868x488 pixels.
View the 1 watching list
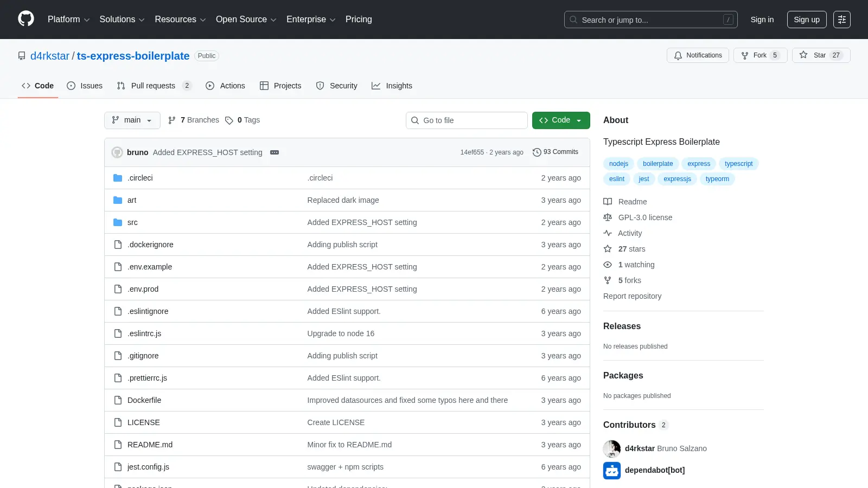[x=629, y=265]
